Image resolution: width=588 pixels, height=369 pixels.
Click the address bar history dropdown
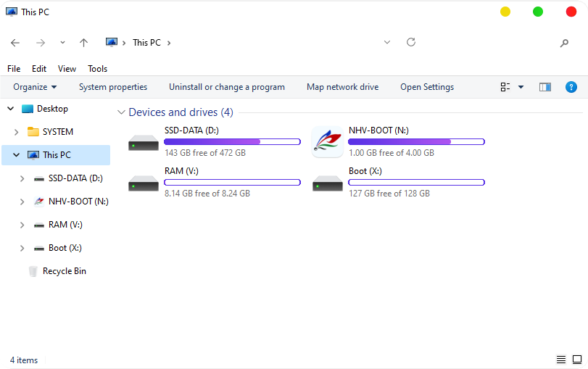(x=387, y=43)
